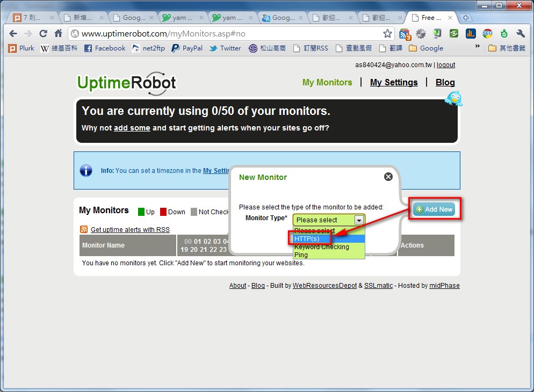Click the Twitter bird mascot icon
Viewport: 534px width, 392px height.
click(x=453, y=98)
